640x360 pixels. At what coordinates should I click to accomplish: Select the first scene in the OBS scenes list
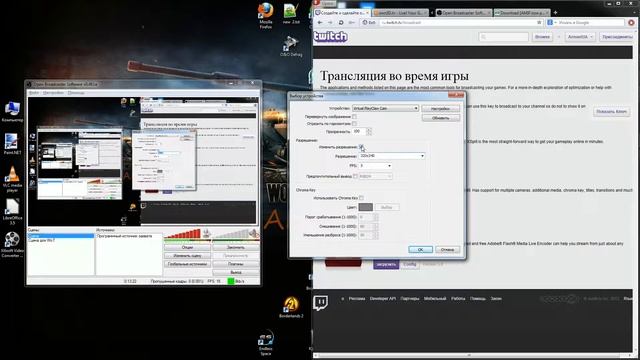coord(60,236)
